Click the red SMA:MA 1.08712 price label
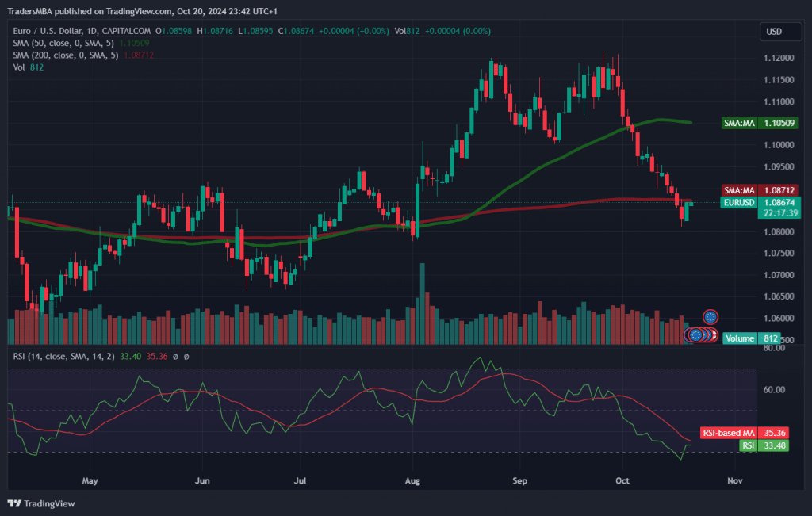Screen dimensions: 812x516 (x=760, y=191)
